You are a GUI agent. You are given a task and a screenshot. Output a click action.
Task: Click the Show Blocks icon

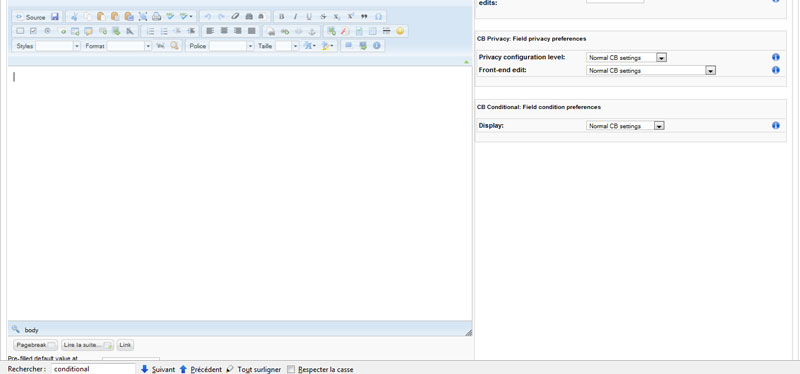point(349,45)
